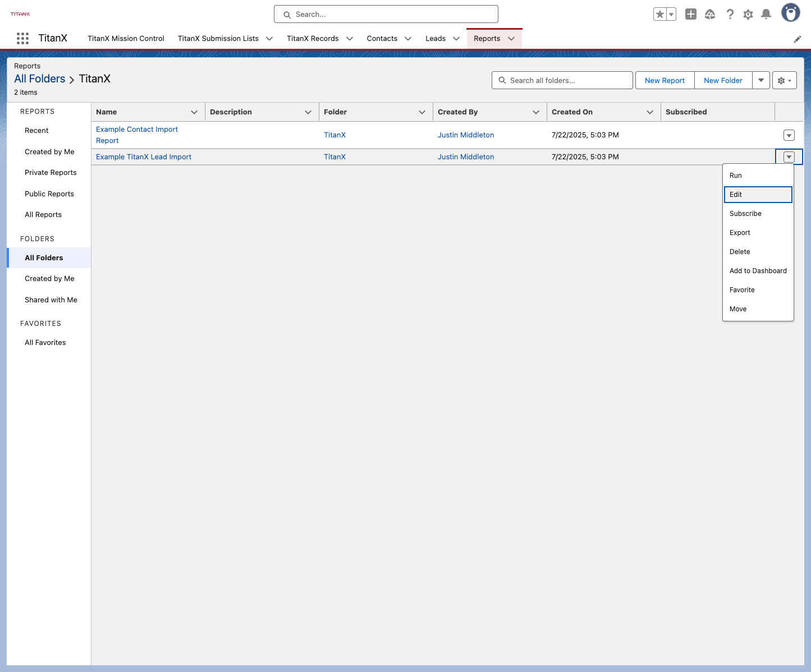Click the Search all folders field
This screenshot has width=811, height=672.
click(562, 80)
